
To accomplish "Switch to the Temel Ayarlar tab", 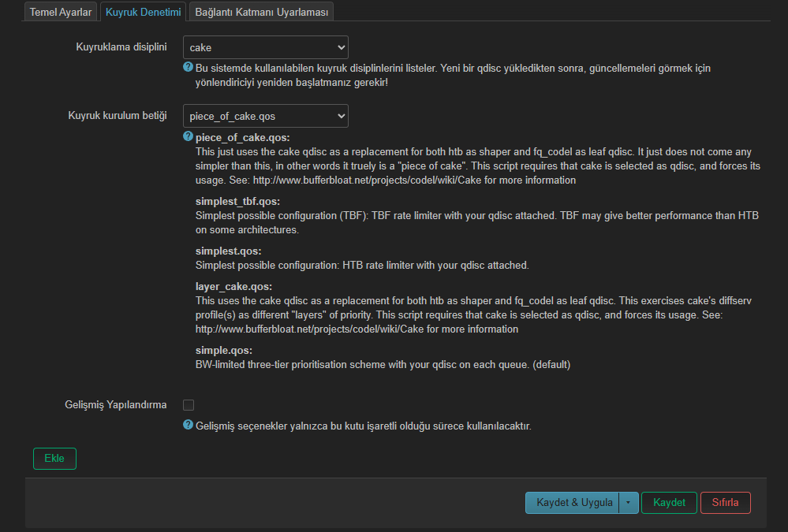I will coord(60,12).
